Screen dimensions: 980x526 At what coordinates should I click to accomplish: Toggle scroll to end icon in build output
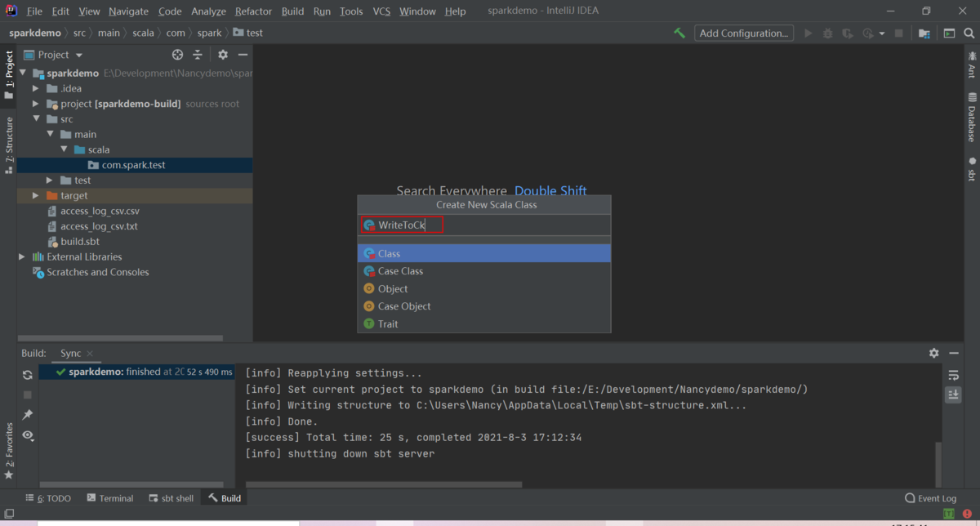tap(953, 394)
